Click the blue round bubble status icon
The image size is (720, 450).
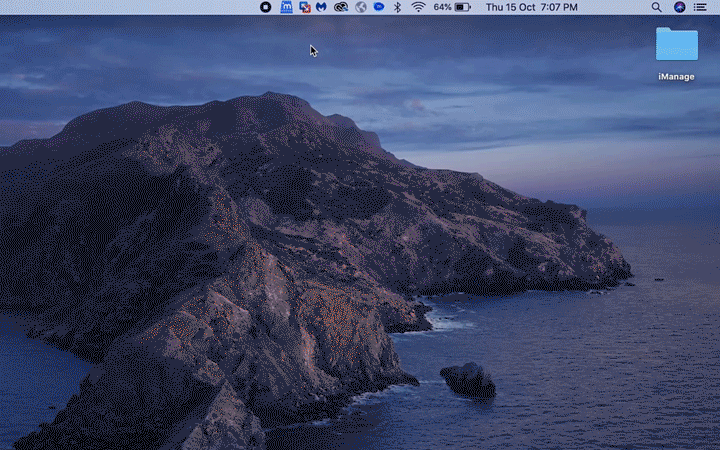378,7
